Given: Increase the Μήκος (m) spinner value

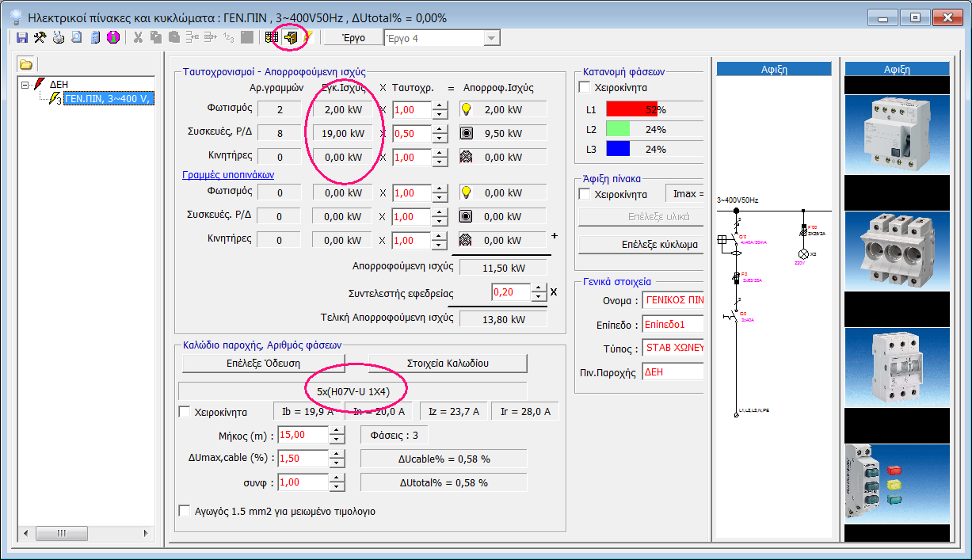Looking at the screenshot, I should (x=337, y=431).
